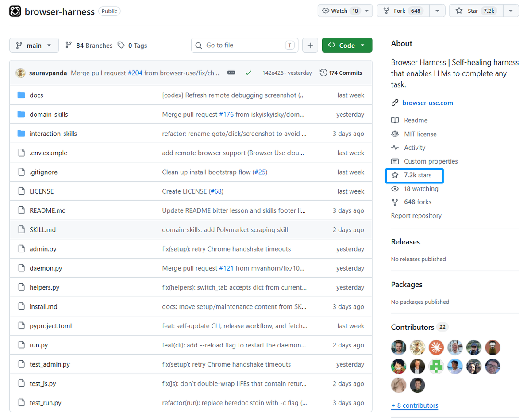Open the docs folder

pos(36,95)
